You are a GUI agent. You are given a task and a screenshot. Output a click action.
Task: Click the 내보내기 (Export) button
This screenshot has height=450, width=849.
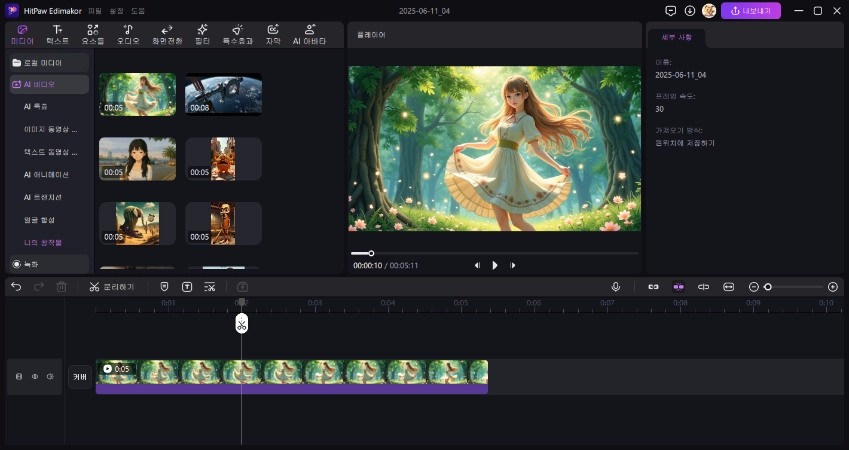[750, 11]
